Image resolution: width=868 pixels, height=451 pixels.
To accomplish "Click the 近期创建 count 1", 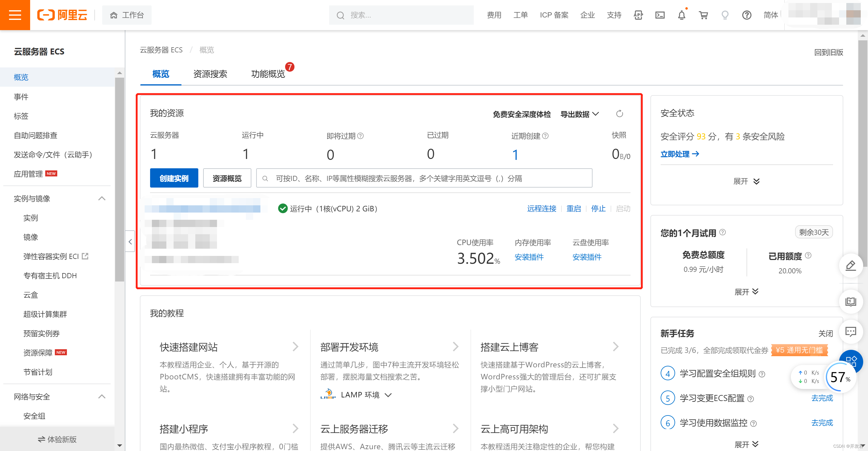I will (x=515, y=155).
